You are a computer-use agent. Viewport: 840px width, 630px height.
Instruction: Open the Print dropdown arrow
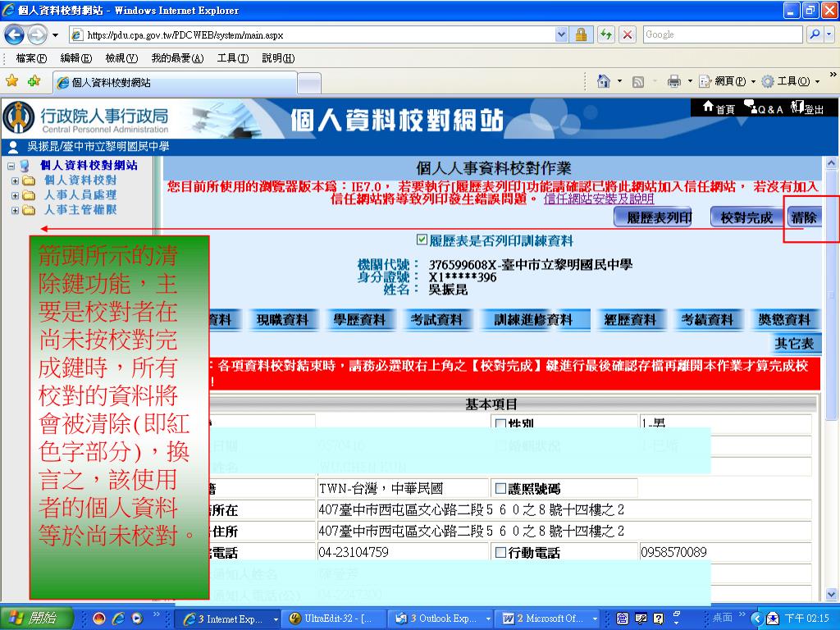pyautogui.click(x=690, y=81)
